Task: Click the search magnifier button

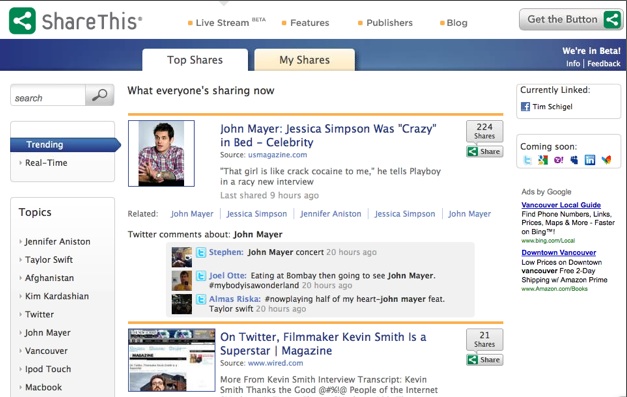Action: (x=100, y=95)
